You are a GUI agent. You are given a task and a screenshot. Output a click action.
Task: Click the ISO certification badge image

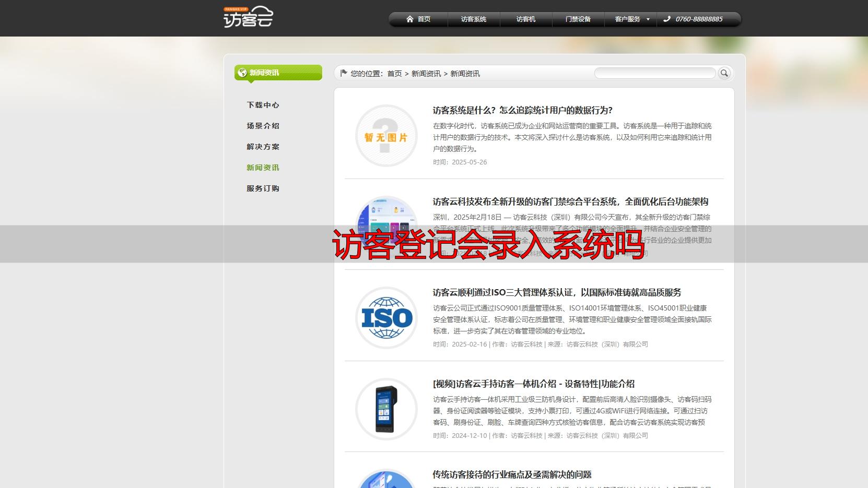point(386,318)
